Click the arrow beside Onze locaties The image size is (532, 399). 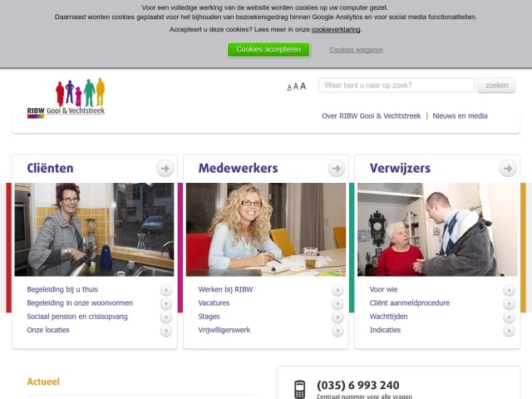coord(166,331)
